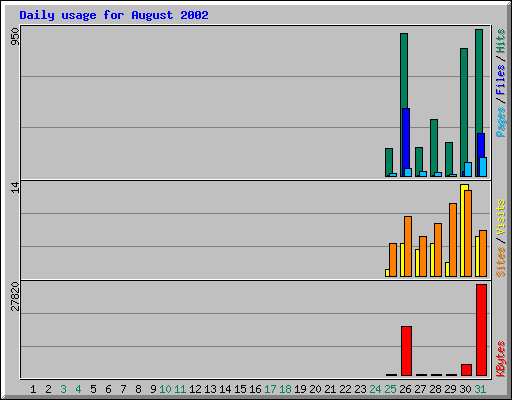
Task: Click green day label 25 on the axis
Action: pyautogui.click(x=390, y=389)
